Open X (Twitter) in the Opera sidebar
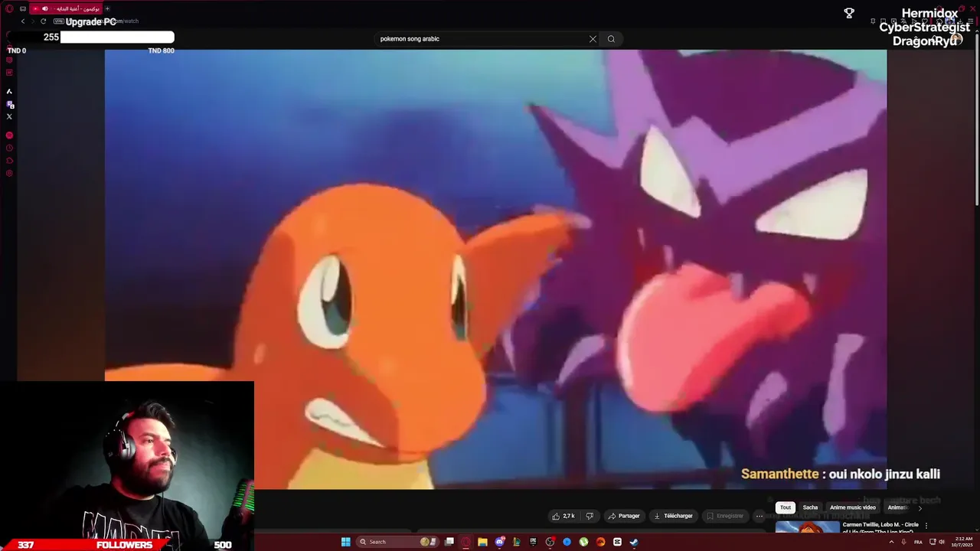The height and width of the screenshot is (551, 980). [9, 116]
